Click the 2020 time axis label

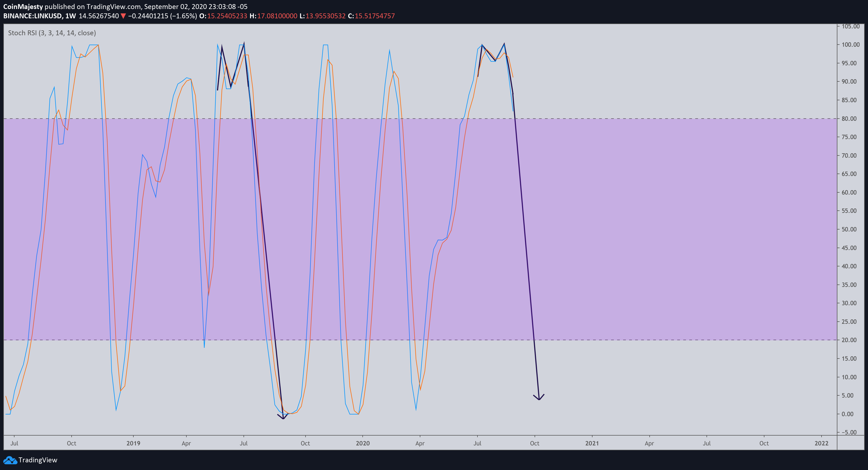363,443
